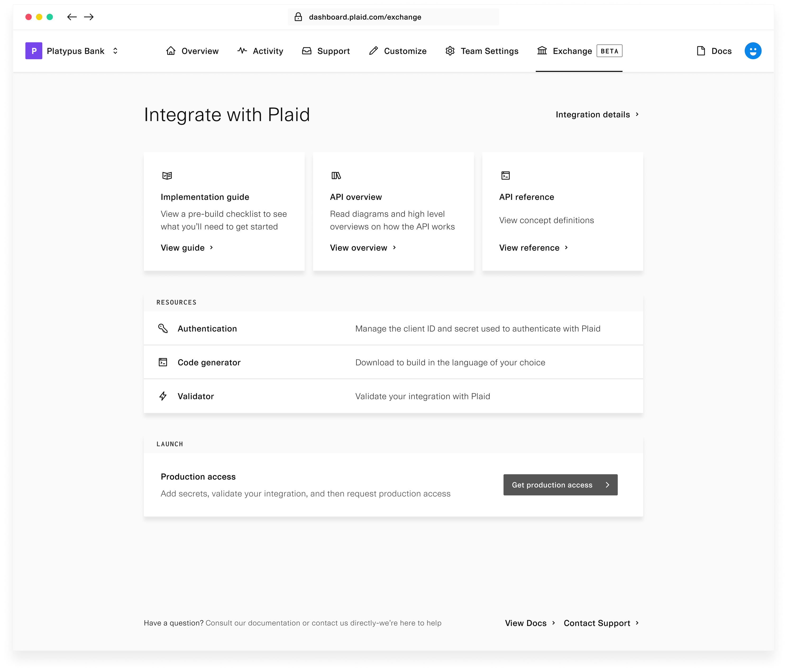Click the View reference link
This screenshot has width=787, height=672.
tap(529, 248)
